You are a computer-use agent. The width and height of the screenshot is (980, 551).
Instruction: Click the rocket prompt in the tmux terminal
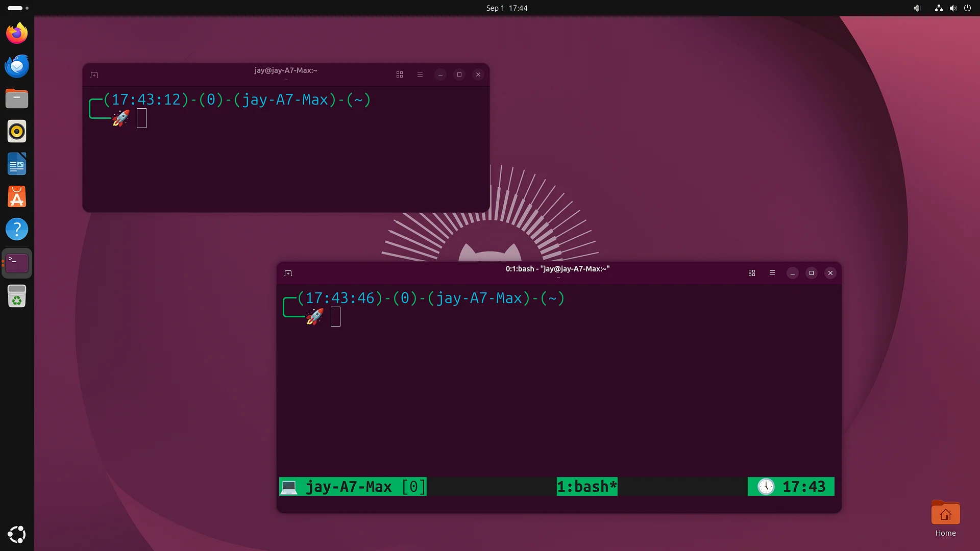click(x=315, y=317)
